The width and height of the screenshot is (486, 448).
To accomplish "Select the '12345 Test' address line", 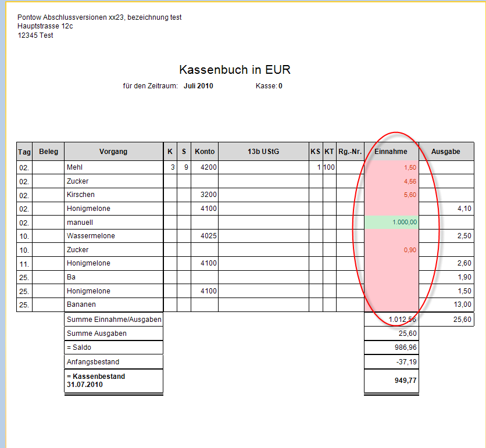I will pos(35,35).
